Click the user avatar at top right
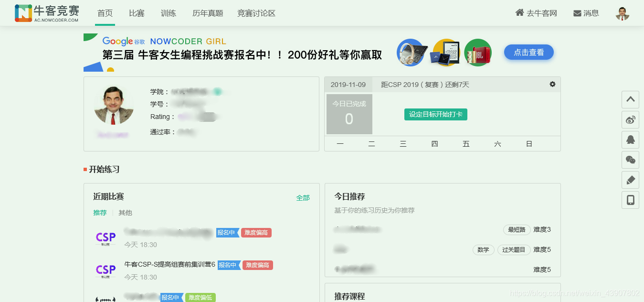 (x=622, y=13)
